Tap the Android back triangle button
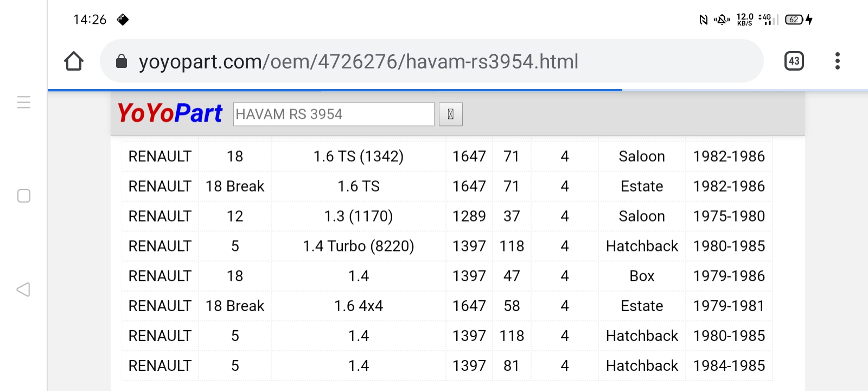Screen dimensions: 868x391 (23, 289)
